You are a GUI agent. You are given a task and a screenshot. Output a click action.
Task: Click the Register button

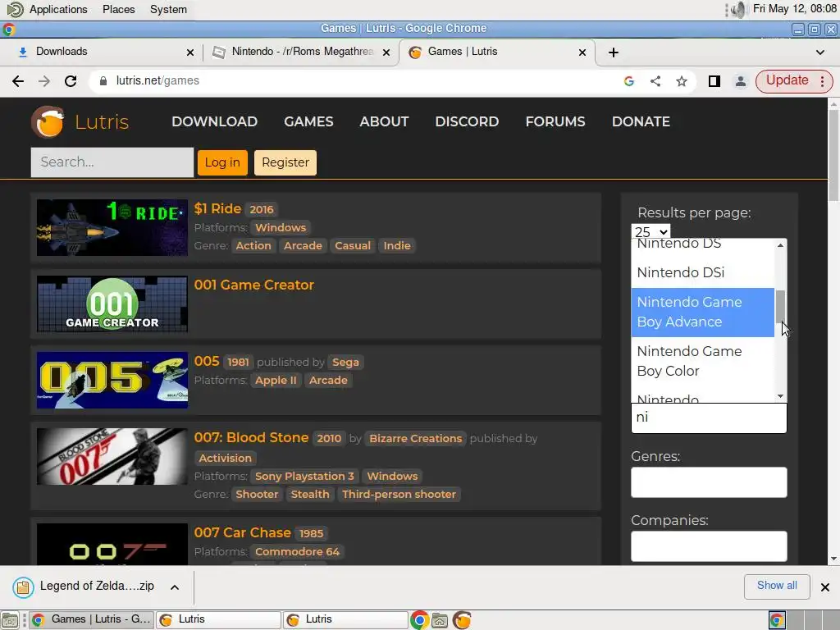[285, 162]
